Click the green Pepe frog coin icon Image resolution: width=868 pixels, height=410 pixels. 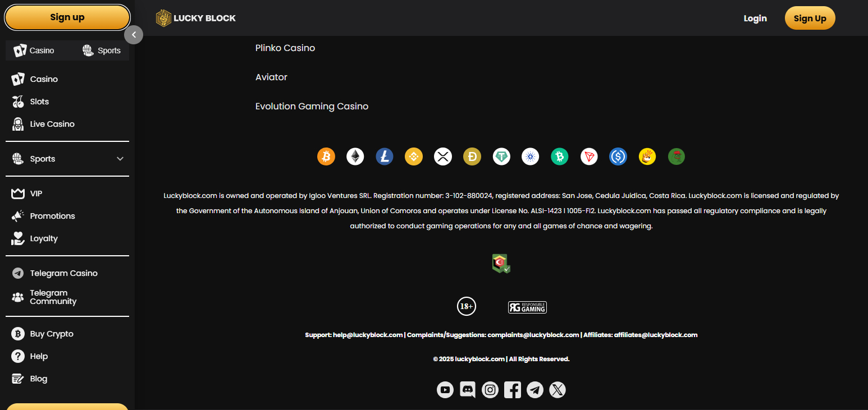(x=677, y=156)
